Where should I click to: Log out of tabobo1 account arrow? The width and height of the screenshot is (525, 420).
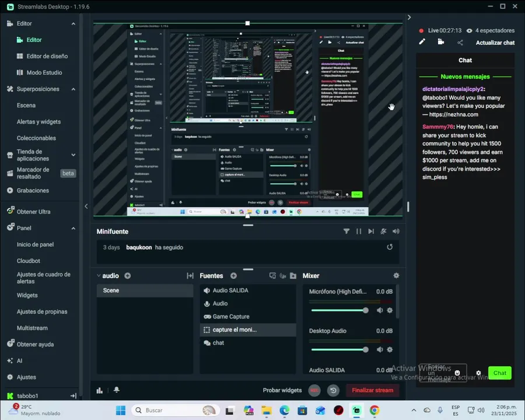click(x=73, y=396)
